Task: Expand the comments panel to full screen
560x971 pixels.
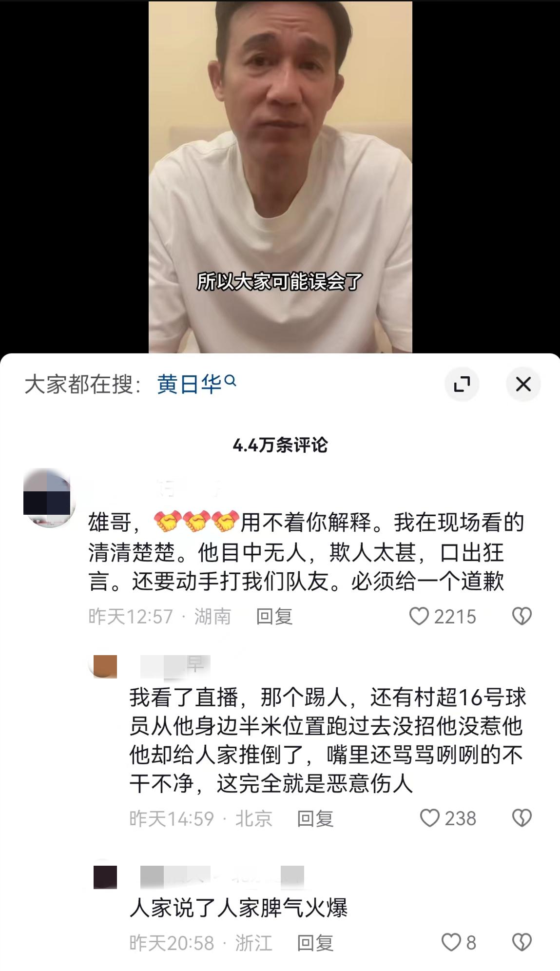Action: coord(462,384)
